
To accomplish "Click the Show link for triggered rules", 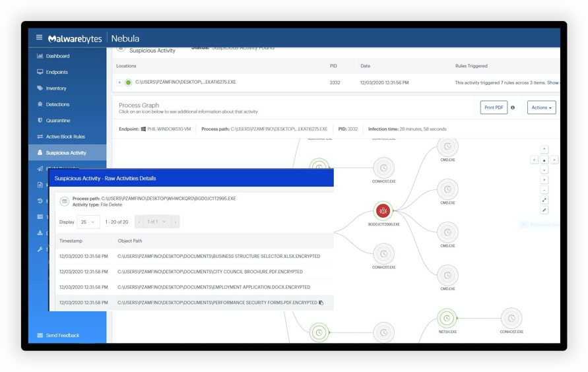I will [x=552, y=83].
